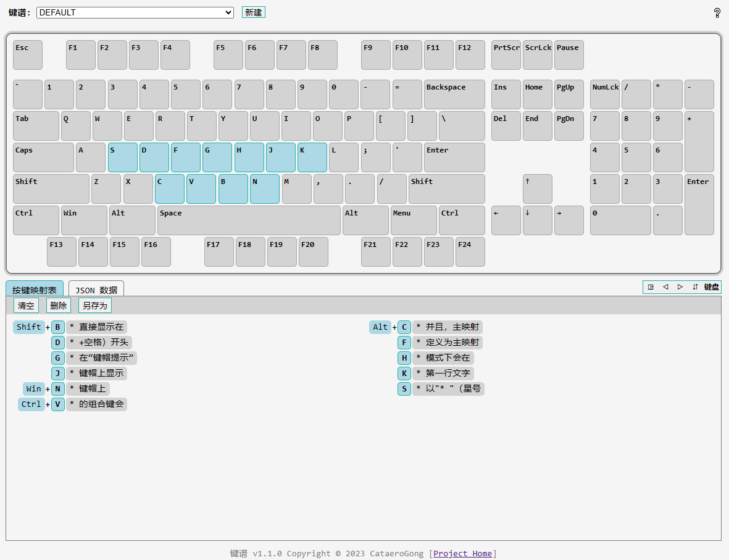Toggle the Caps key on keyboard
729x560 pixels.
tap(43, 157)
